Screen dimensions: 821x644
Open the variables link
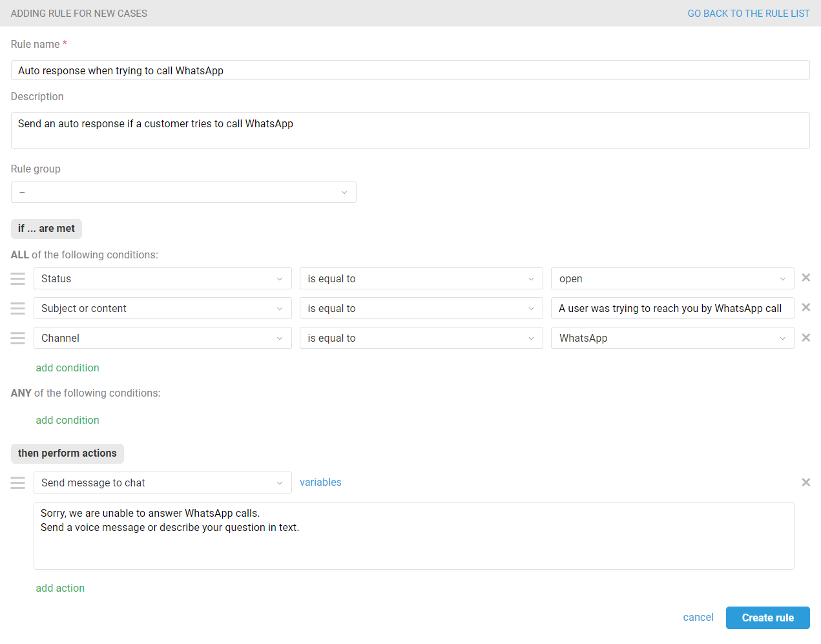pos(320,482)
